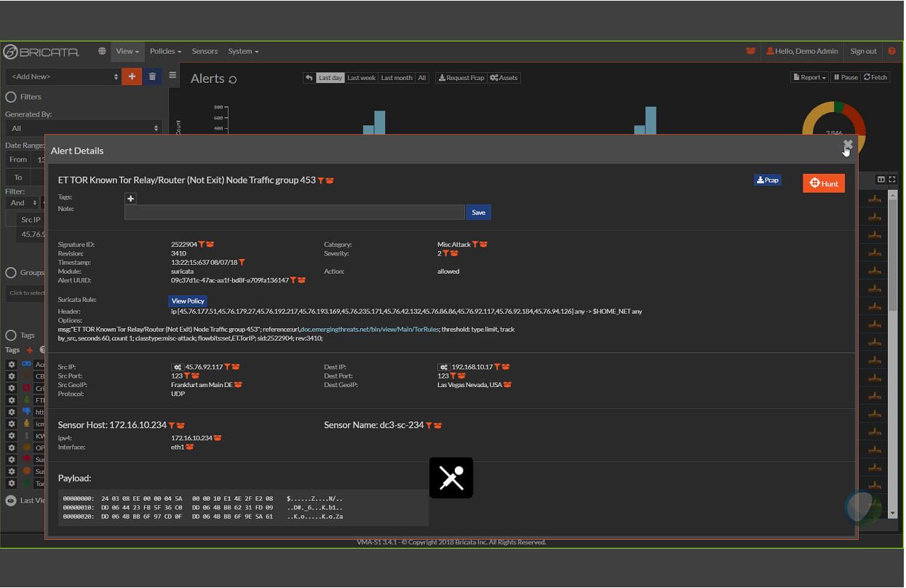The image size is (906, 588).
Task: Click the hunt box icon beside Signature ID
Action: tap(210, 245)
